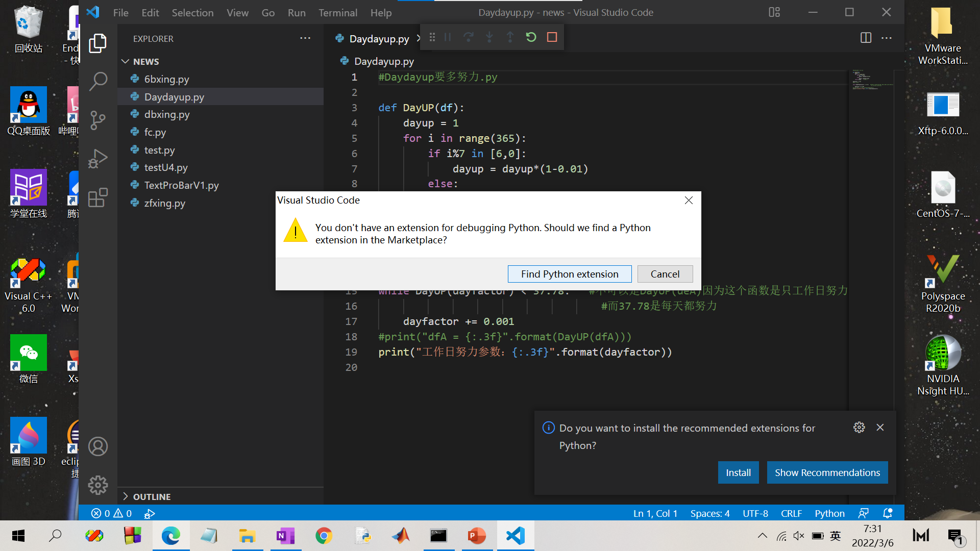The image size is (980, 551).
Task: Open the Terminal menu
Action: pyautogui.click(x=337, y=13)
